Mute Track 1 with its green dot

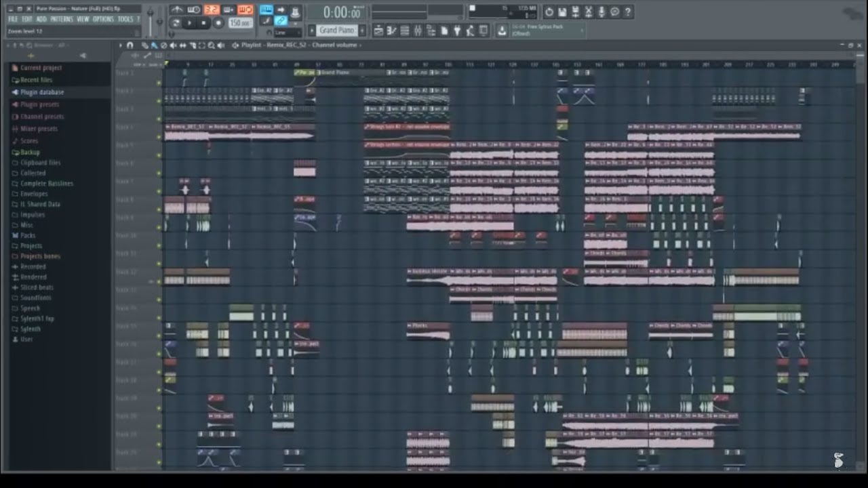[159, 83]
